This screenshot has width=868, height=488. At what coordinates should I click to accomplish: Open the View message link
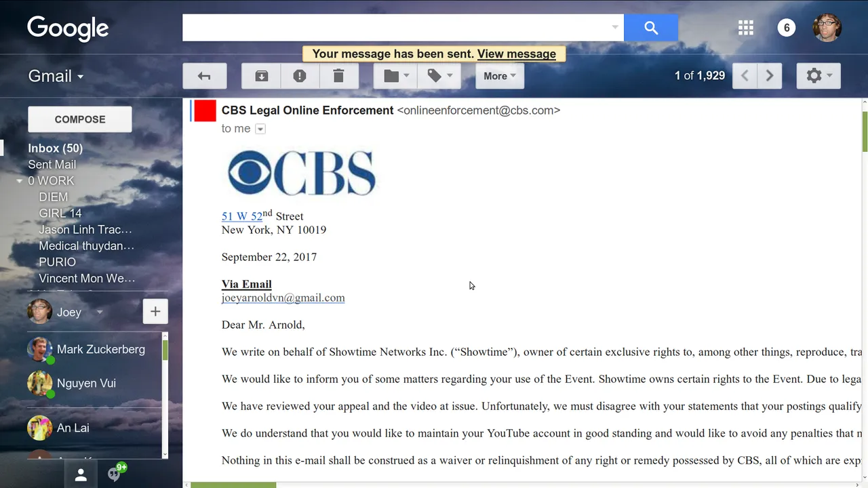pos(517,54)
